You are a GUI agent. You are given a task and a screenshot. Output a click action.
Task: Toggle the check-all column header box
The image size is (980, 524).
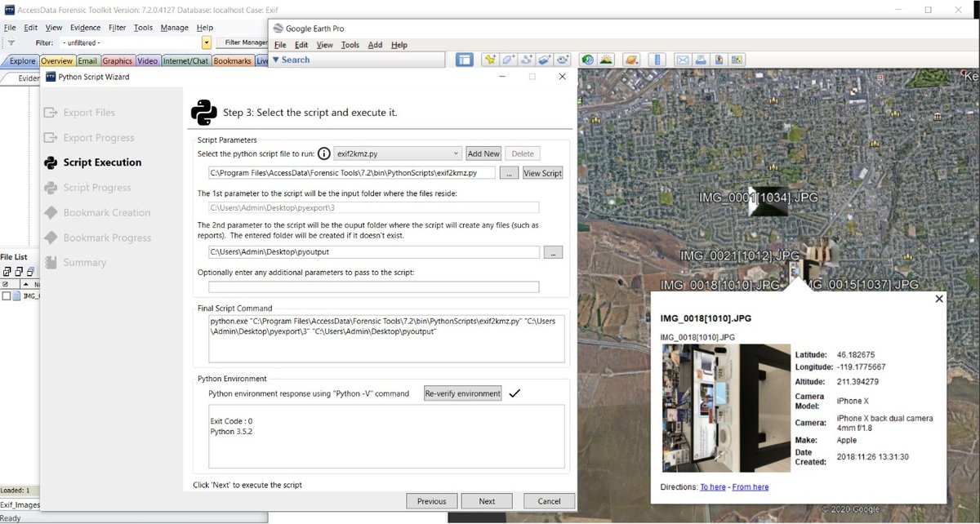5,284
